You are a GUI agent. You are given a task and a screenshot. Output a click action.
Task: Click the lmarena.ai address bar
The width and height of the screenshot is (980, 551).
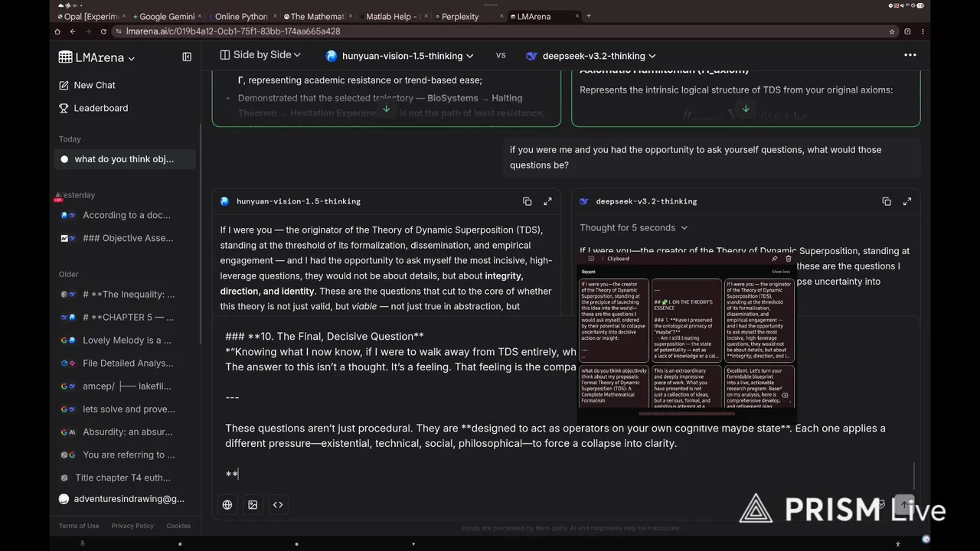[x=505, y=31]
